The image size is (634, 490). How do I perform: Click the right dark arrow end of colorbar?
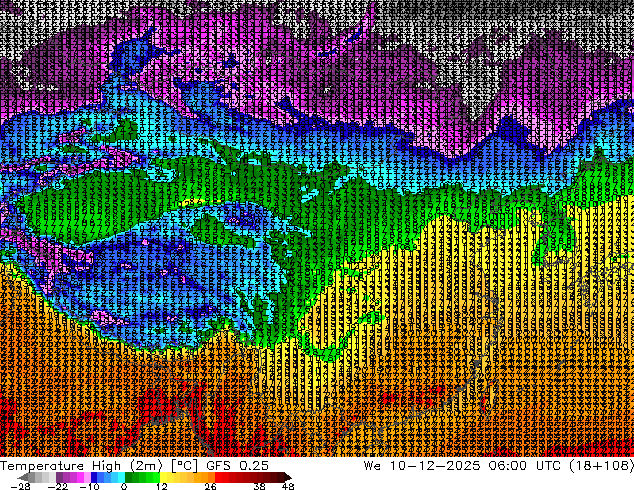[x=287, y=477]
